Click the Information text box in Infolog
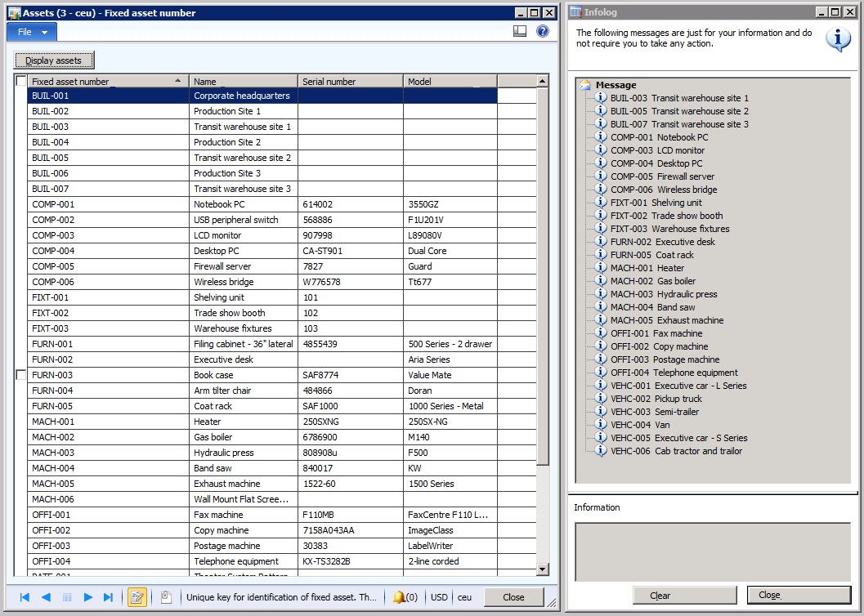This screenshot has height=616, width=864. (x=713, y=551)
